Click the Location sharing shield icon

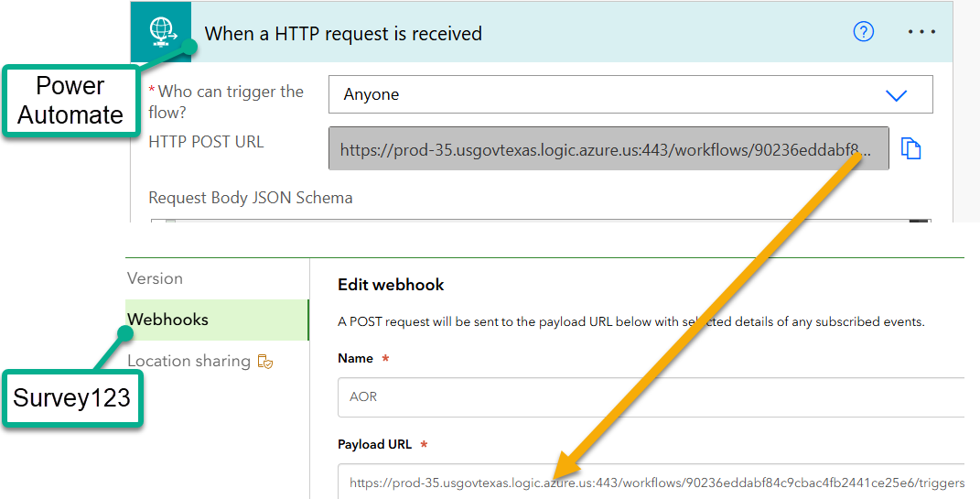(x=265, y=362)
